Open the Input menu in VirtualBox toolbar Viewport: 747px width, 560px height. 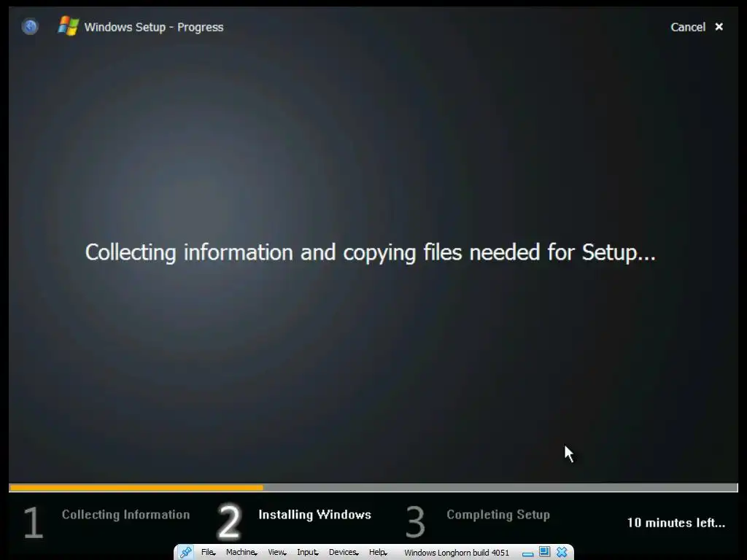[308, 552]
